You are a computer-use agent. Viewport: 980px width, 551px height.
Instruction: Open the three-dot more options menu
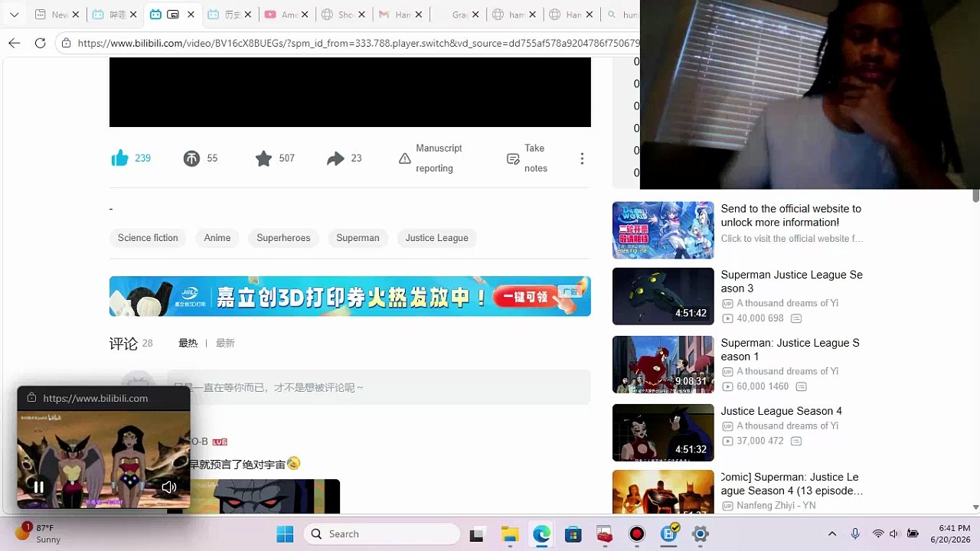pyautogui.click(x=582, y=158)
